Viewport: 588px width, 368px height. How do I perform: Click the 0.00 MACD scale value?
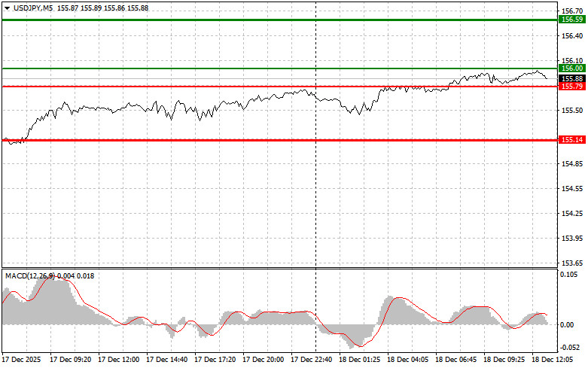[567, 325]
